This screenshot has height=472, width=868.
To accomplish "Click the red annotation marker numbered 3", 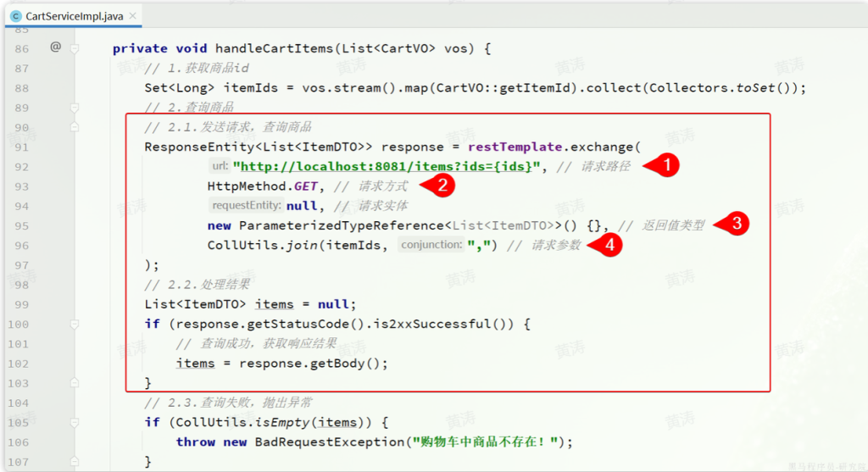I will point(737,225).
